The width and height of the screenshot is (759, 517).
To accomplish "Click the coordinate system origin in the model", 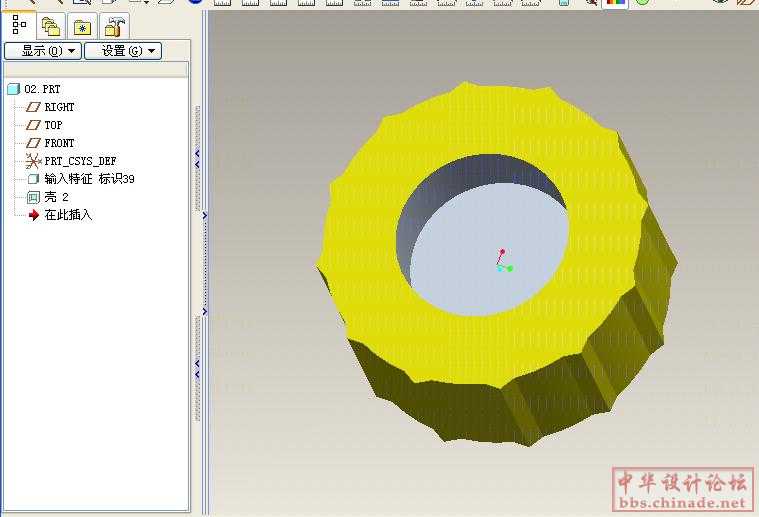I will [500, 267].
